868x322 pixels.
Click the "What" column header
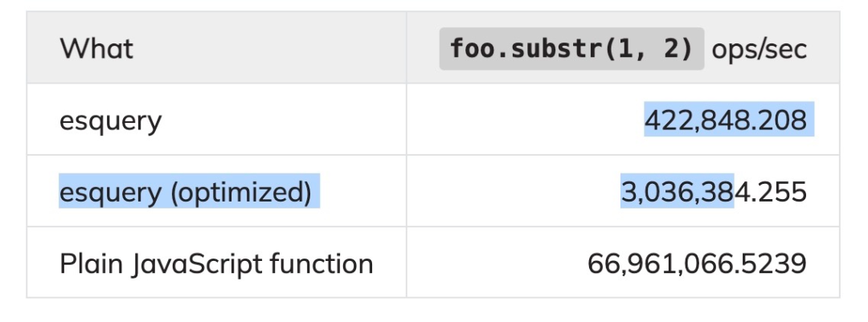(x=96, y=49)
